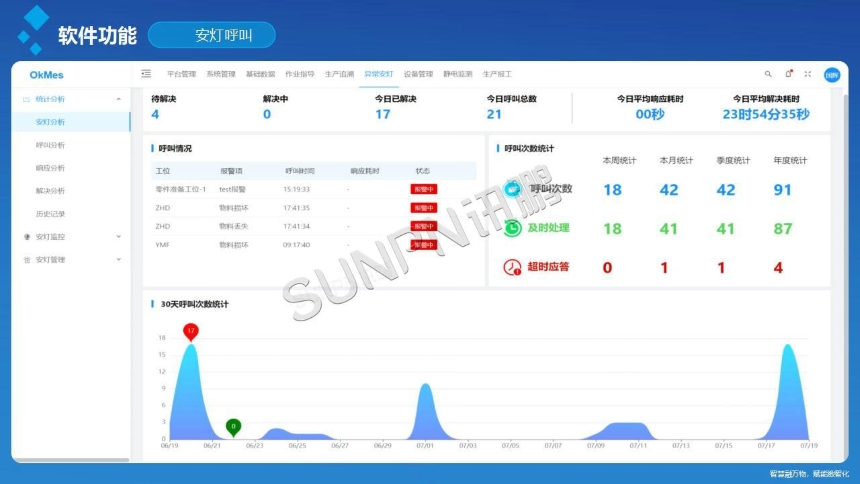Click the 报警中 status for 零件准备工位-1
860x484 pixels.
tap(424, 189)
